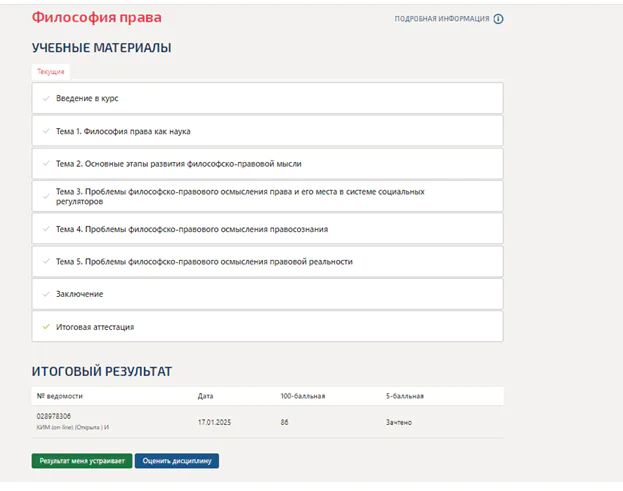Open the Подробная информация link
The image size is (623, 491).
tap(442, 19)
